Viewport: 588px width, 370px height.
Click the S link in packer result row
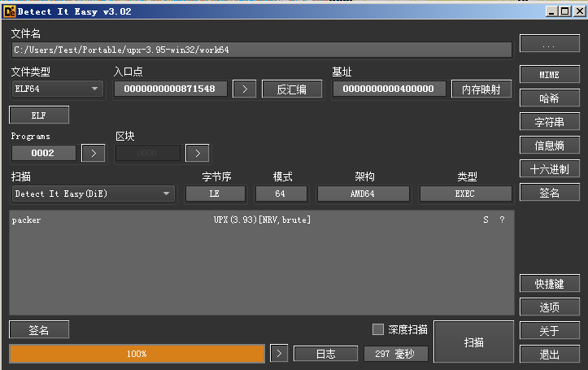(x=486, y=220)
